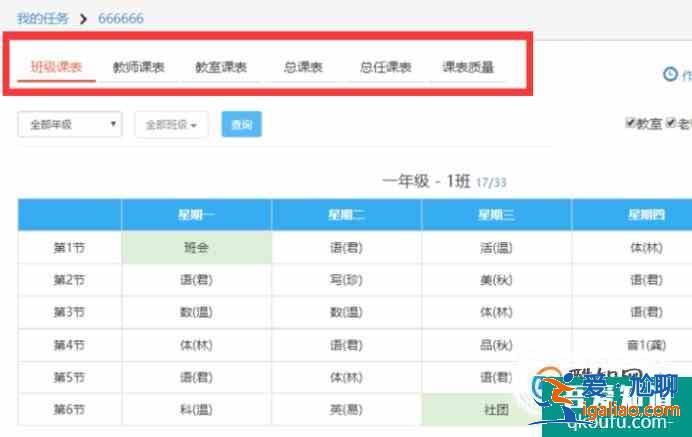Click the 星期三 column header
692x437 pixels.
click(x=496, y=215)
